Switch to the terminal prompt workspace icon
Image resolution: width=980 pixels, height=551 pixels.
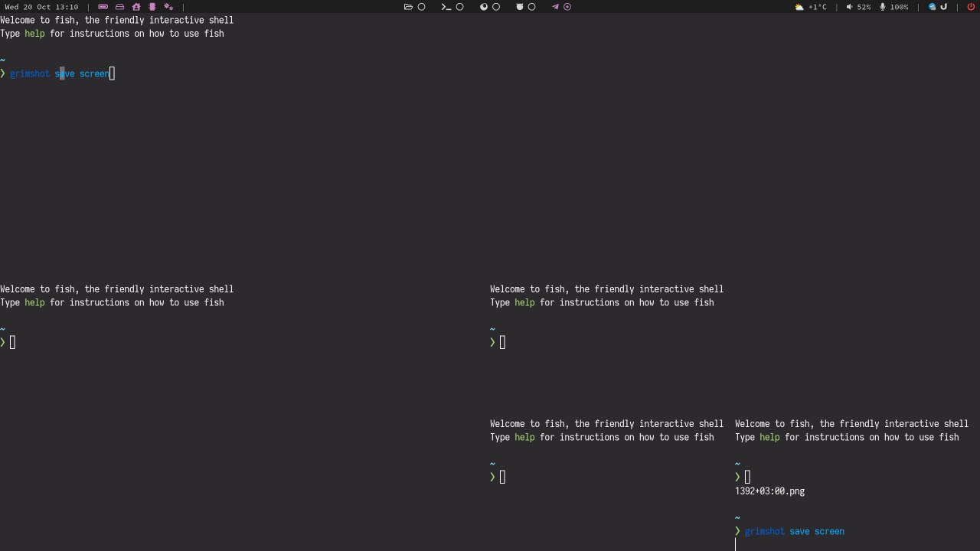pos(446,7)
